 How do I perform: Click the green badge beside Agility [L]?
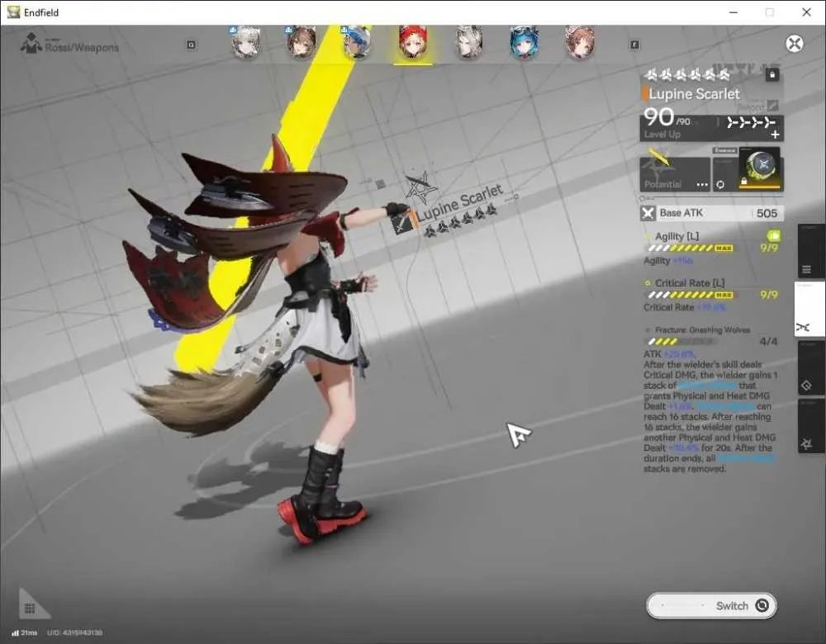773,235
